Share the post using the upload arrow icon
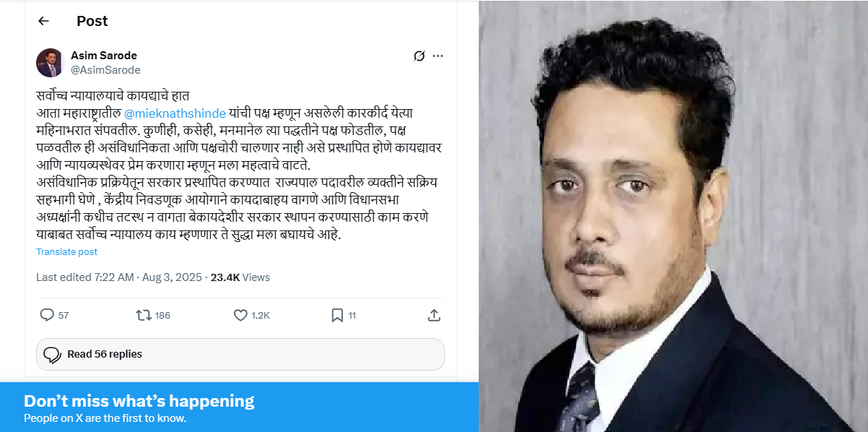This screenshot has height=432, width=868. [434, 315]
